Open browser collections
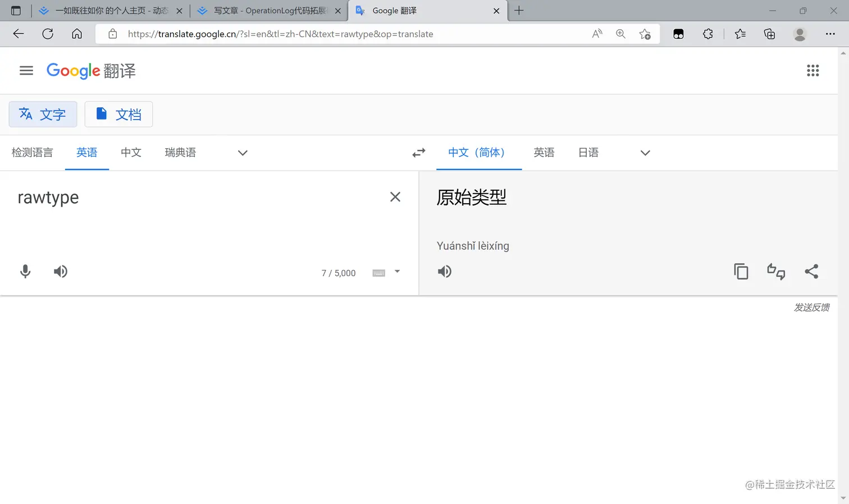The height and width of the screenshot is (504, 849). point(770,34)
